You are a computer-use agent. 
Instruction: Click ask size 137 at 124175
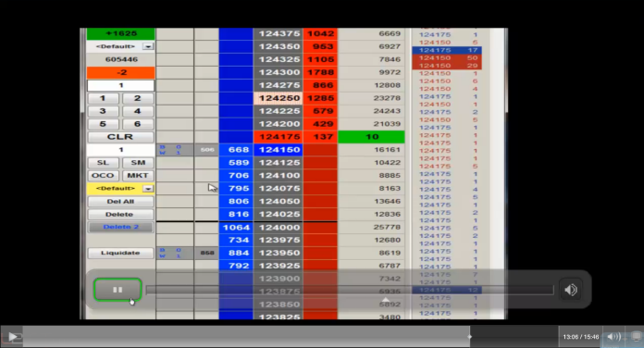pyautogui.click(x=320, y=137)
